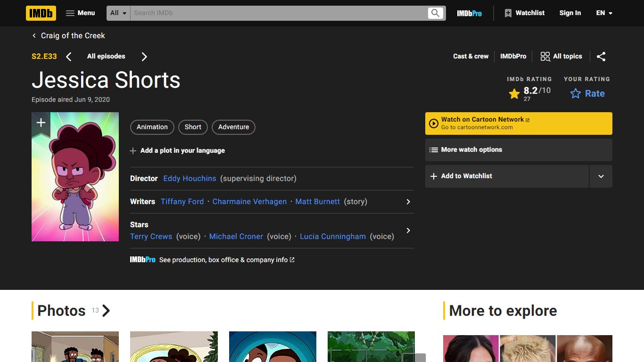644x362 pixels.
Task: Click the IMDb logo
Action: point(41,13)
